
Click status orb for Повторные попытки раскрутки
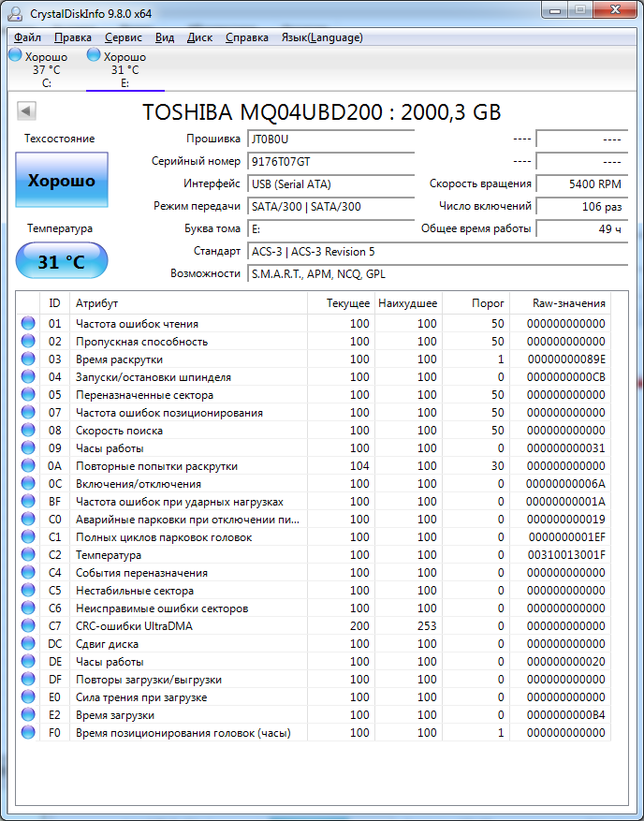pos(28,465)
